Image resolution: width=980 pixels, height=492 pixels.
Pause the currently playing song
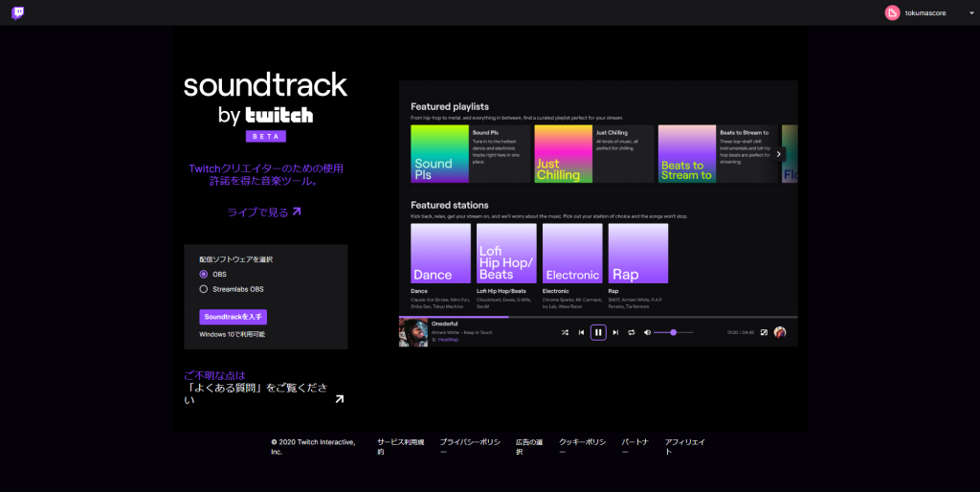pyautogui.click(x=598, y=332)
